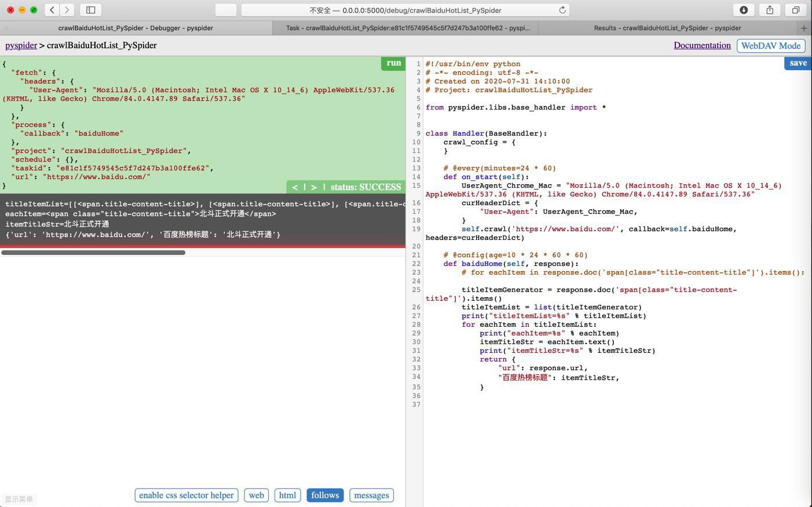Click the for eachItem in titleItemList line

click(529, 324)
